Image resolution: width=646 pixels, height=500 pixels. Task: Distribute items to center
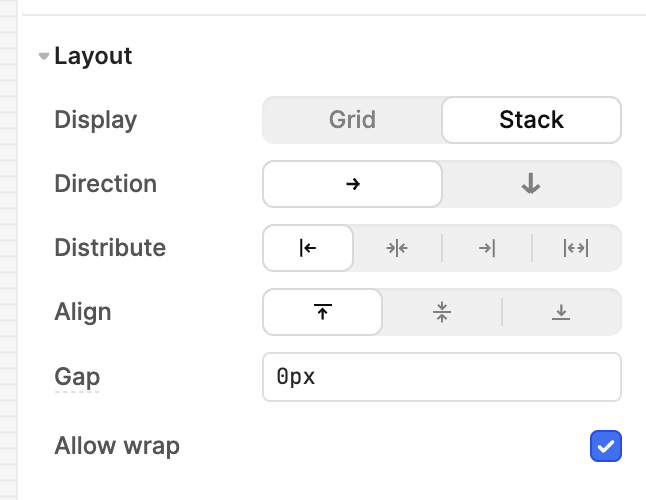click(x=397, y=248)
